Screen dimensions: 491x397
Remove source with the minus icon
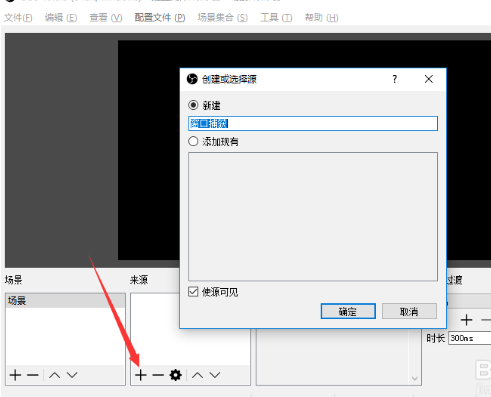158,375
